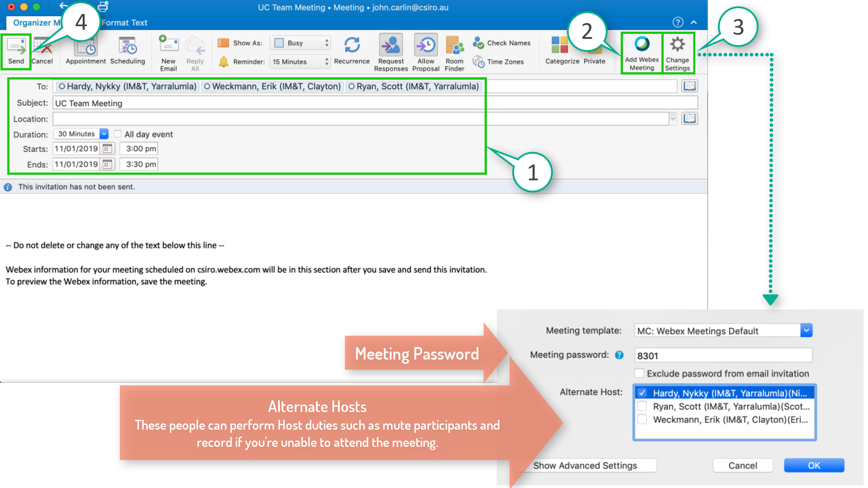Click the Reminder bell icon

tap(223, 61)
